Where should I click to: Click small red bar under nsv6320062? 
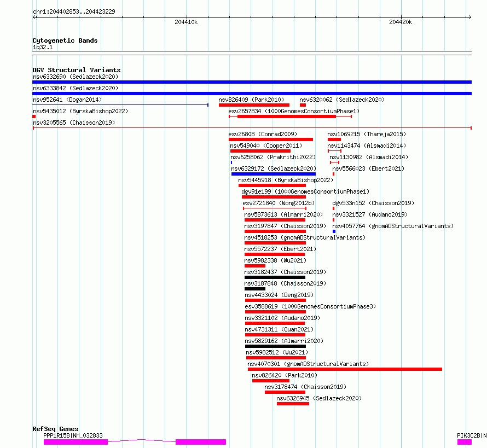tap(303, 105)
